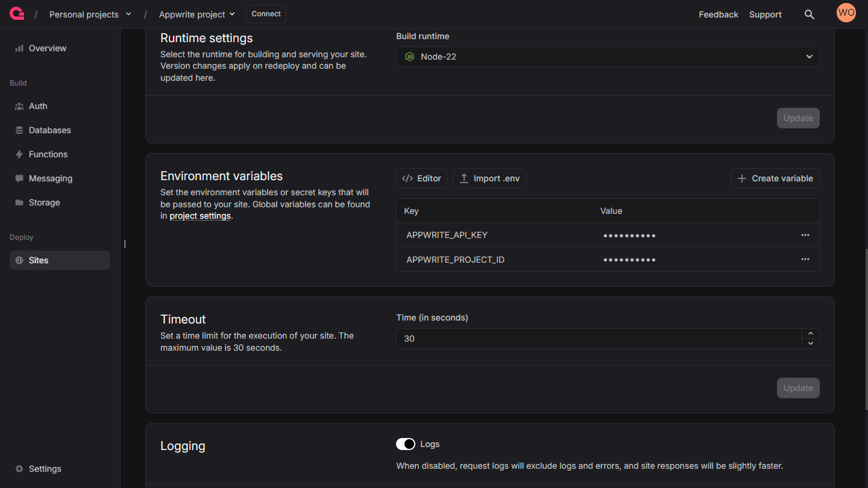This screenshot has height=488, width=868.
Task: Follow the project settings link
Action: (x=200, y=216)
